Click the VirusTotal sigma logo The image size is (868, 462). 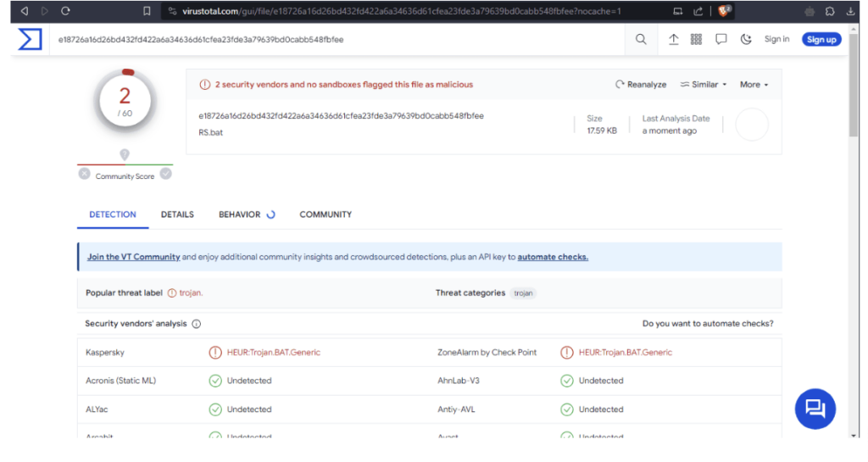tap(30, 39)
